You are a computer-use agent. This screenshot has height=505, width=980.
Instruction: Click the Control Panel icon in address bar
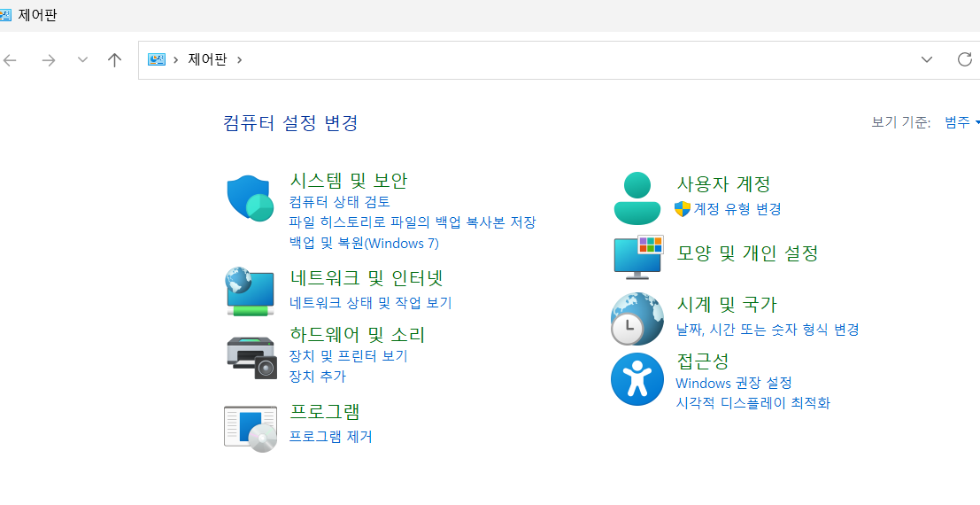(x=156, y=59)
